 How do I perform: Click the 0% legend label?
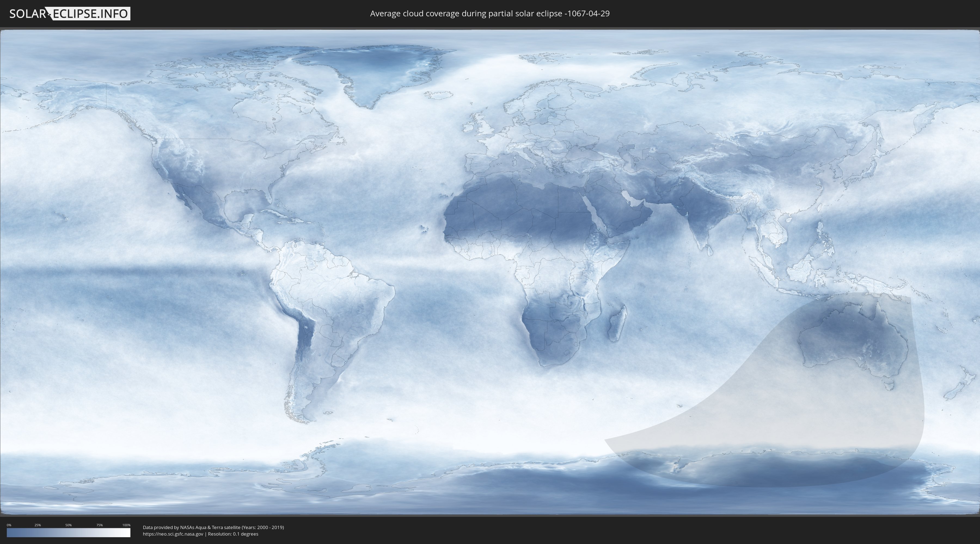coord(9,525)
